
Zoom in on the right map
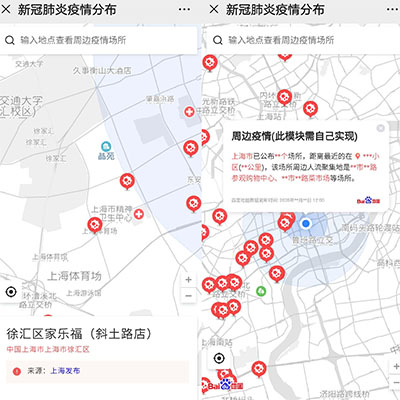[396, 367]
